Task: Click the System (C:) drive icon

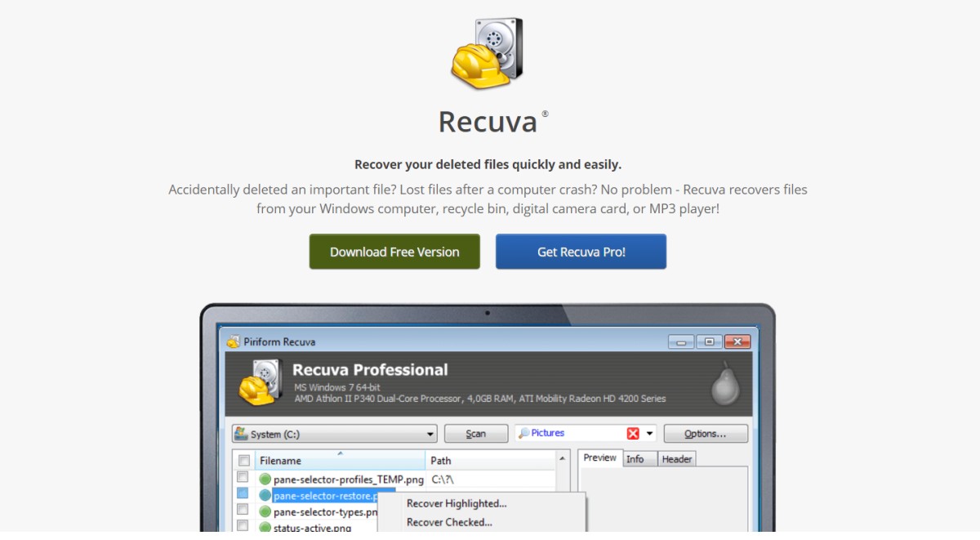Action: pos(241,434)
